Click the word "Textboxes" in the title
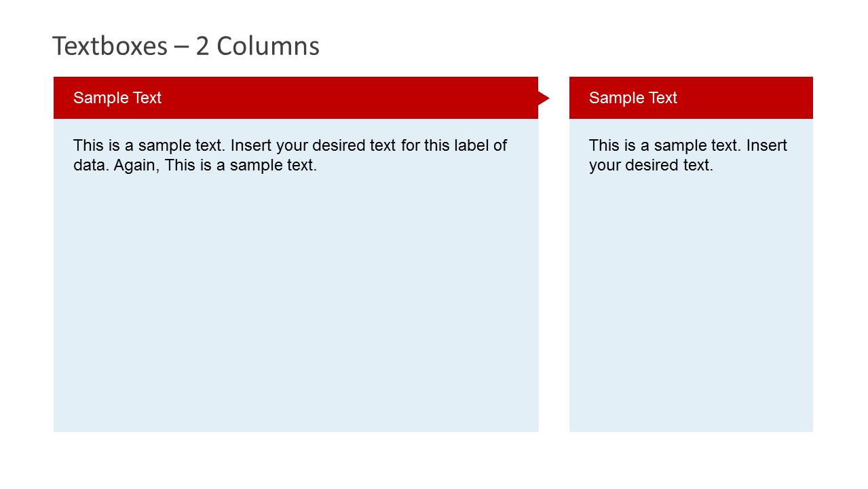868x489 pixels. tap(110, 46)
